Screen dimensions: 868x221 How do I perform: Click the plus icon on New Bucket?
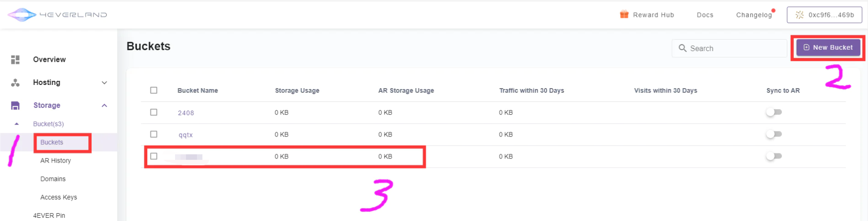click(x=806, y=47)
